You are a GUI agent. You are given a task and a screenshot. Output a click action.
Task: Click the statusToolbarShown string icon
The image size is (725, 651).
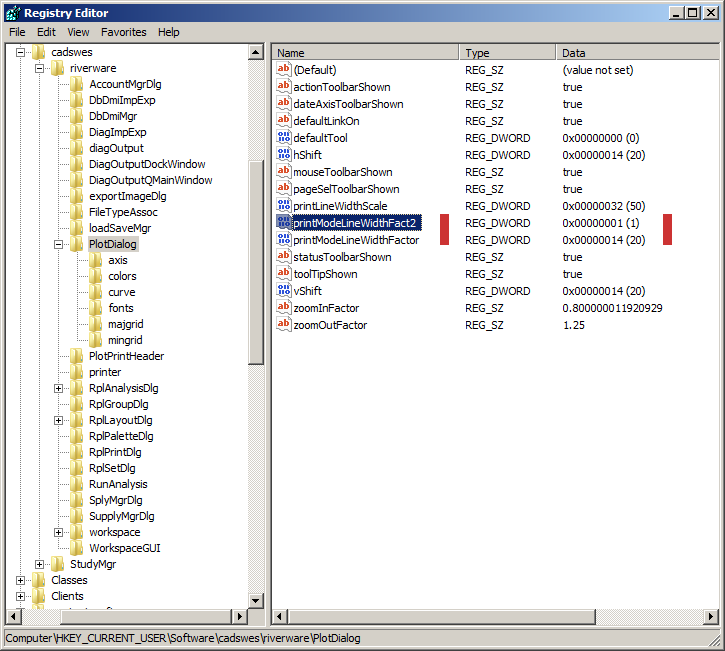click(x=283, y=257)
